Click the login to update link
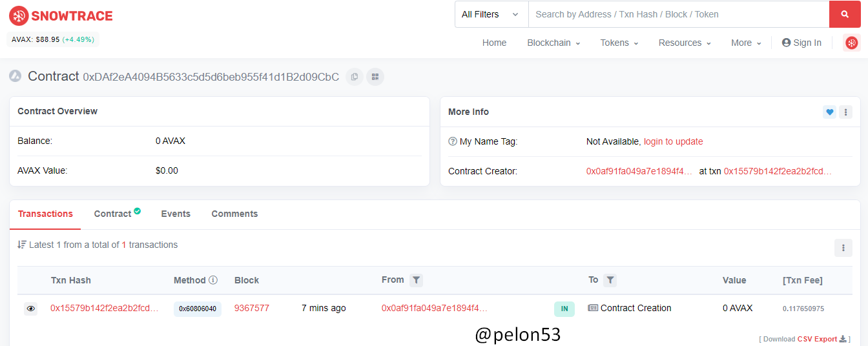Screen dimensions: 868x346 coord(673,141)
